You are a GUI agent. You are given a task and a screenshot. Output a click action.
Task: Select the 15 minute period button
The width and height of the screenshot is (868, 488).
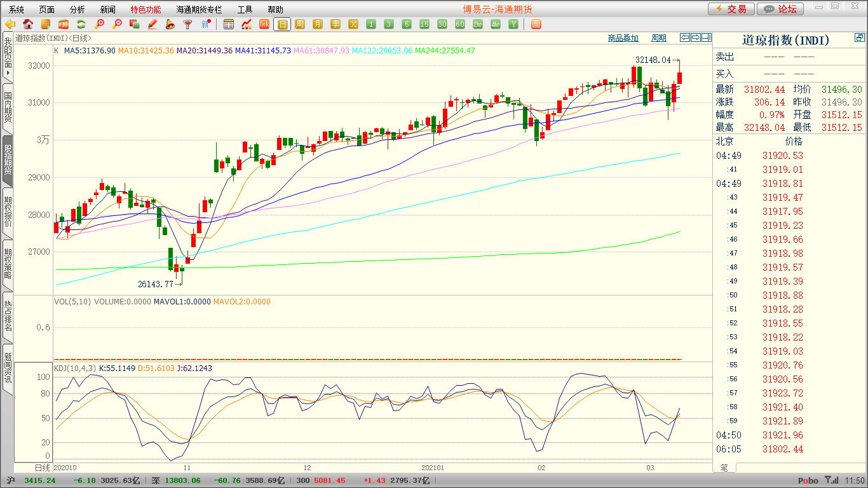(424, 24)
